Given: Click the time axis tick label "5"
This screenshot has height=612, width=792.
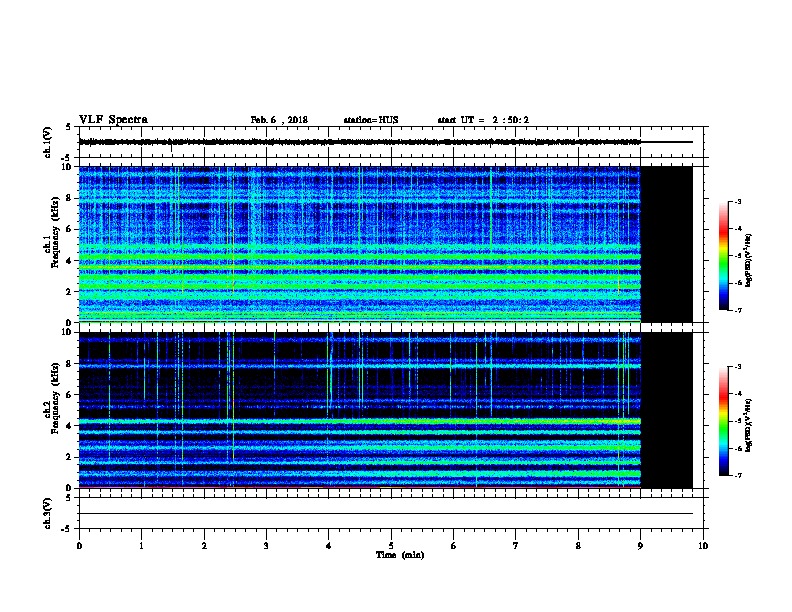Looking at the screenshot, I should click(391, 545).
